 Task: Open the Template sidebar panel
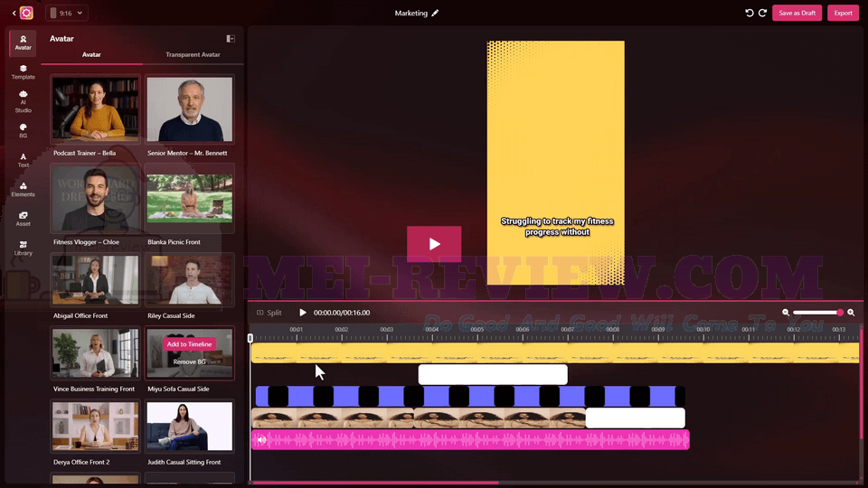coord(23,72)
